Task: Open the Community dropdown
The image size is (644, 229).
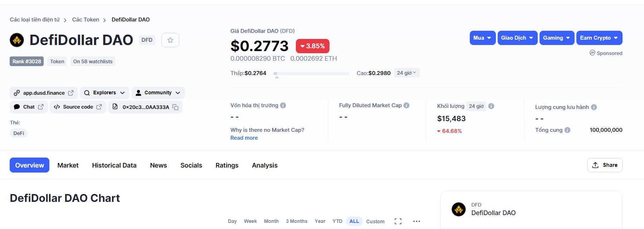Action: [x=158, y=93]
